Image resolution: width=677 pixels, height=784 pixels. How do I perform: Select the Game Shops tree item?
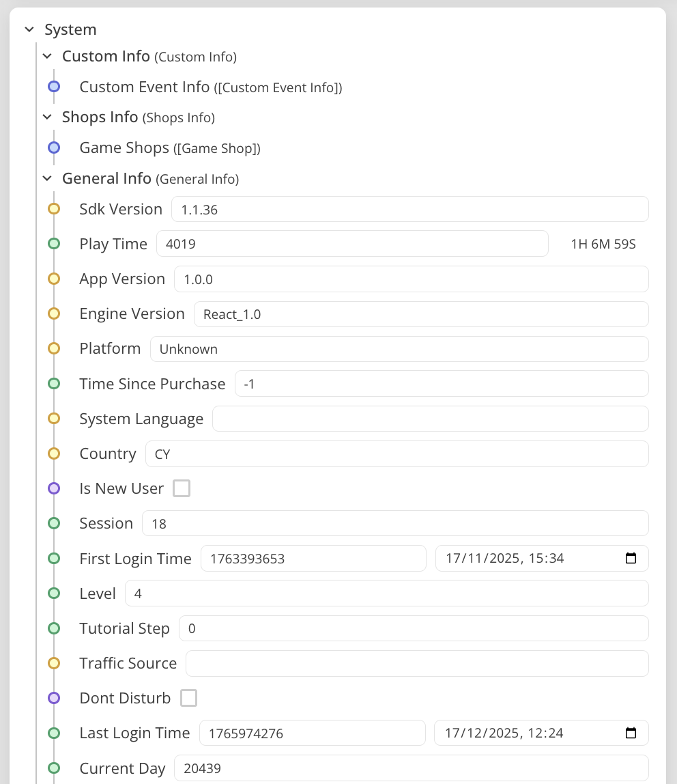(124, 148)
